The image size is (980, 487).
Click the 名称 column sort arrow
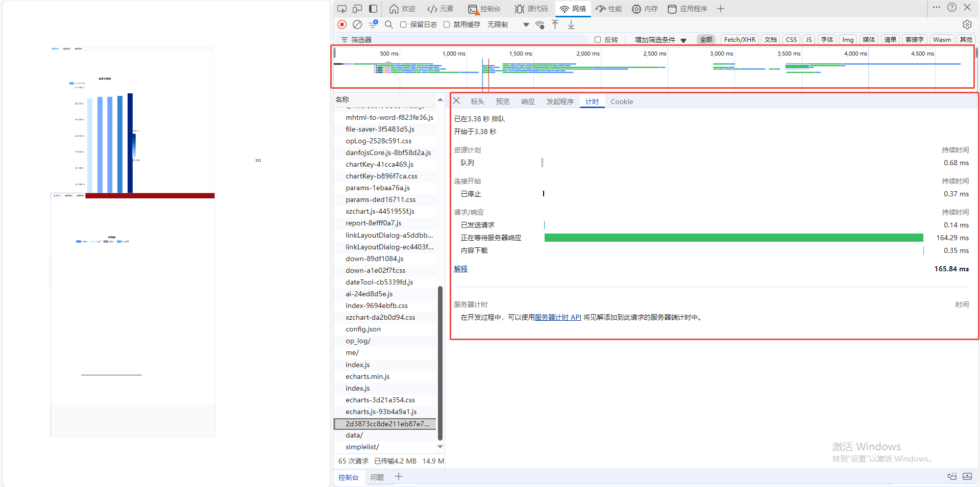pyautogui.click(x=440, y=99)
